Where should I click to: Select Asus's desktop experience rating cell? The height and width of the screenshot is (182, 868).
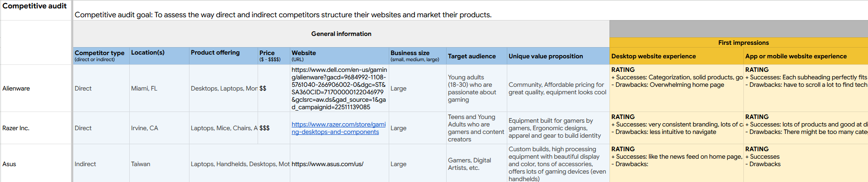[676, 164]
